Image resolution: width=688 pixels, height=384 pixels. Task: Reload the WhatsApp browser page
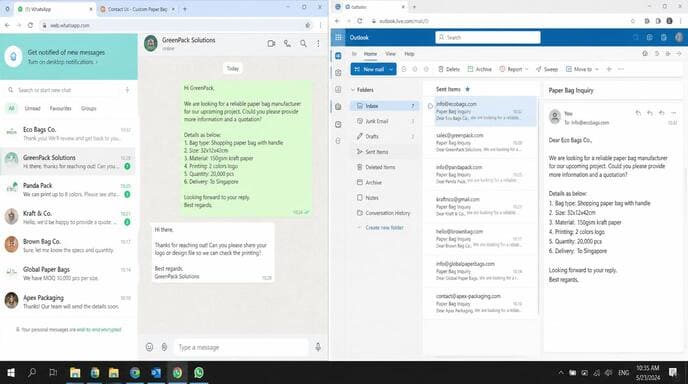(30, 25)
